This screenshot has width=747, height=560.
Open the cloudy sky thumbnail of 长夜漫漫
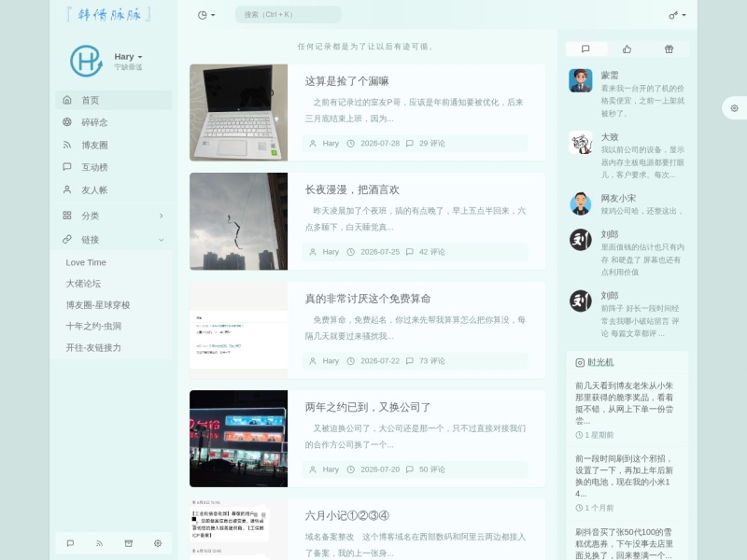239,221
